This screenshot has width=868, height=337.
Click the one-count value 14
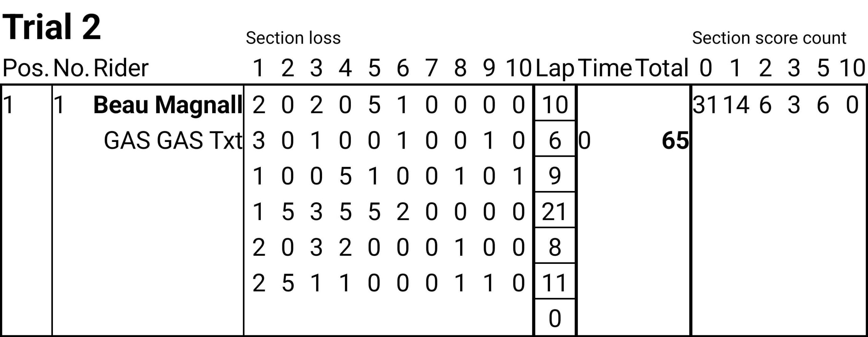click(x=735, y=105)
